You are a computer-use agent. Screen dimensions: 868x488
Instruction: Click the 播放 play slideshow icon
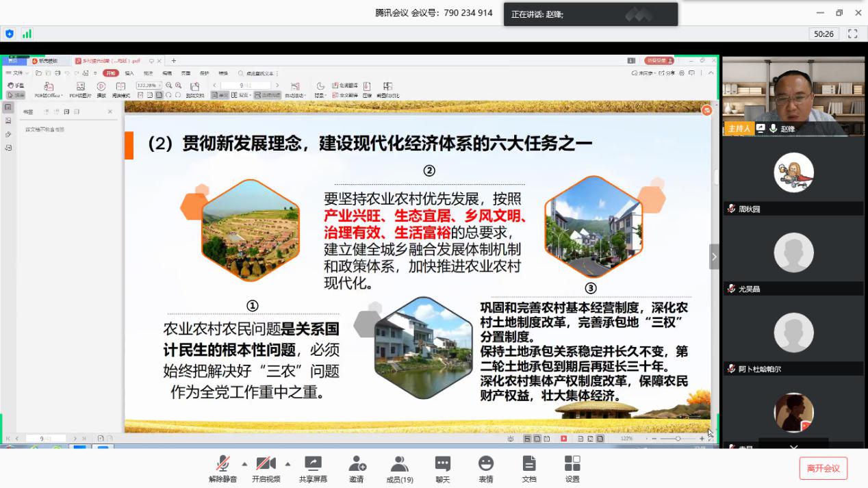(101, 90)
